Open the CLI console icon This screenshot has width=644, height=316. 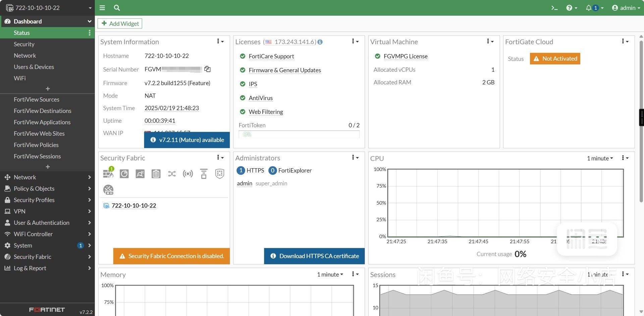coord(554,8)
